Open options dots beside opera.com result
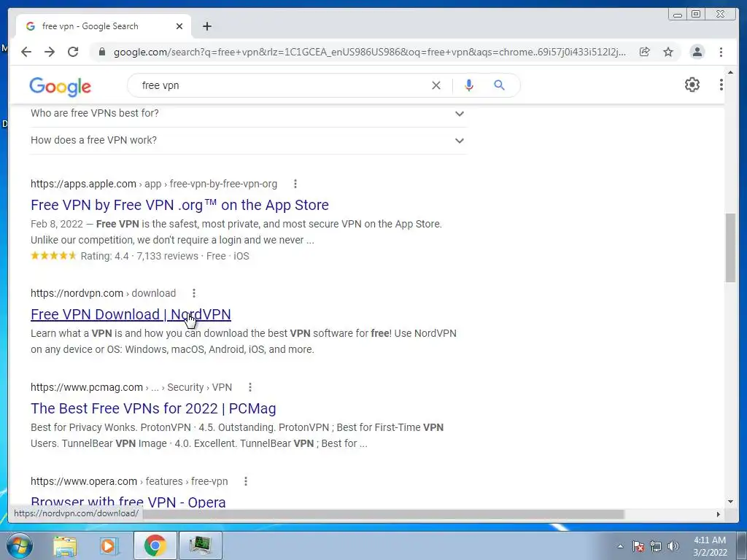 pos(246,481)
